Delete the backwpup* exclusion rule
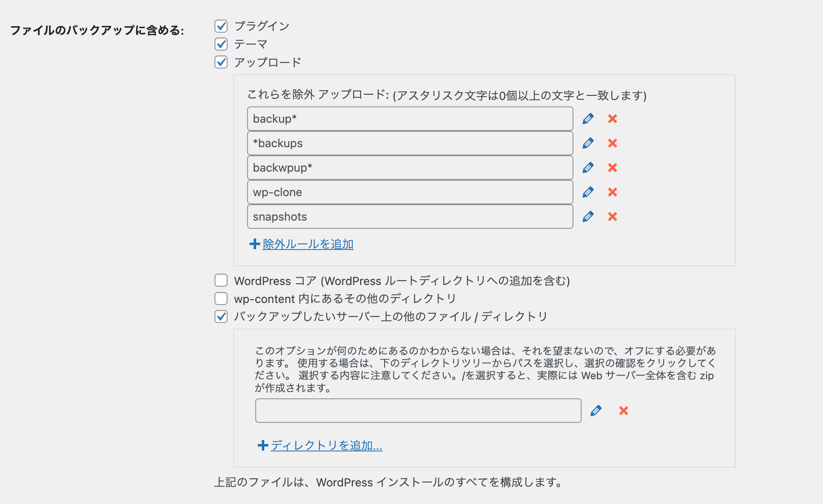The image size is (823, 504). 613,168
